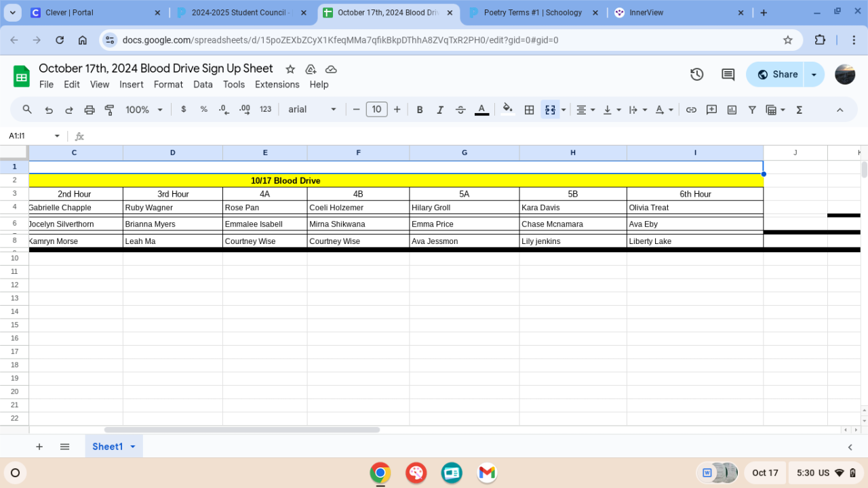Screen dimensions: 868x488
Task: Open the Insert menu
Action: [132, 85]
